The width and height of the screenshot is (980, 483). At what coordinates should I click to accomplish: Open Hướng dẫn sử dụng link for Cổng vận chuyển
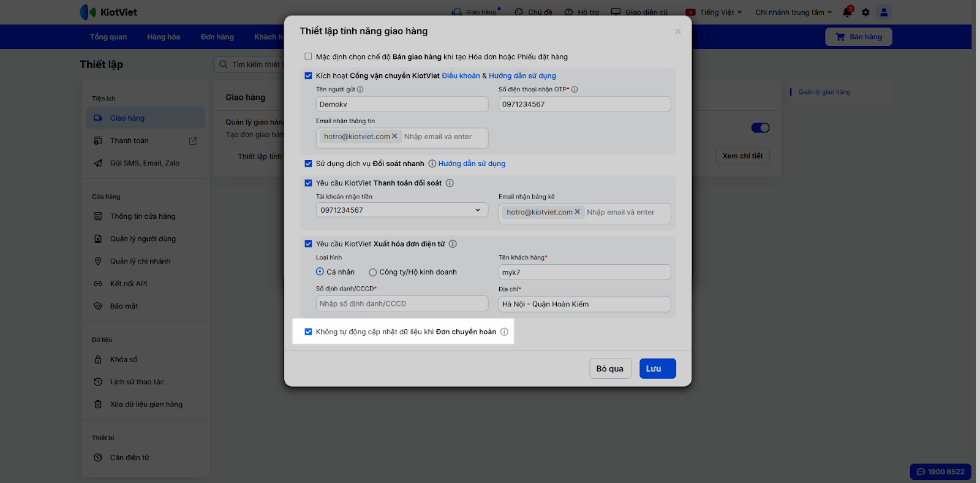tap(522, 76)
